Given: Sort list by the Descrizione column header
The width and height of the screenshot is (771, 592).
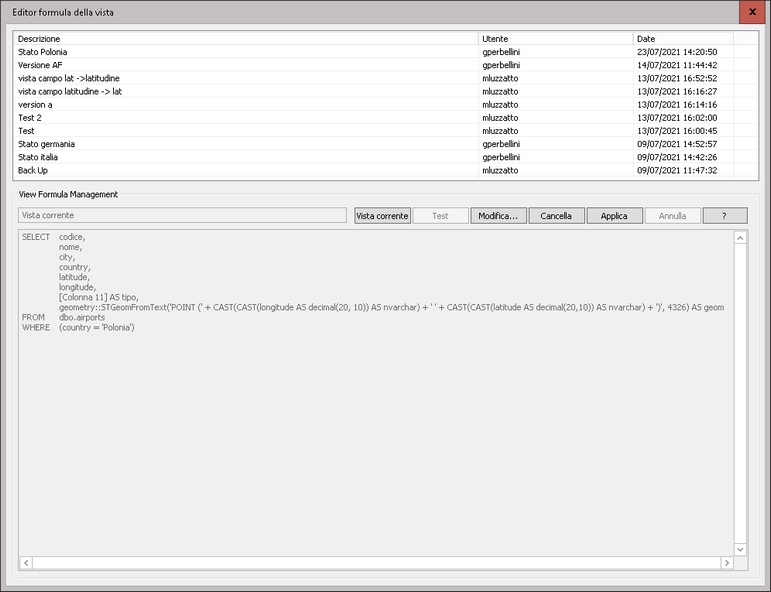Looking at the screenshot, I should pyautogui.click(x=245, y=38).
